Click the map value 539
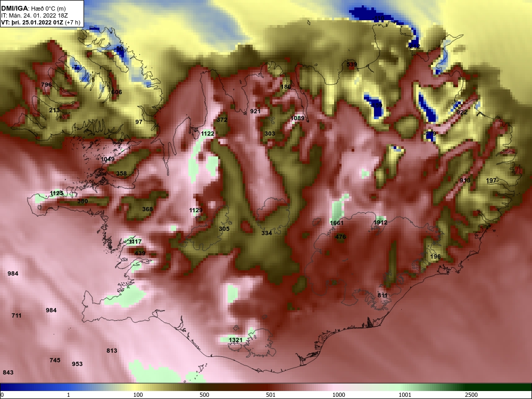532x399 pixels. [352, 64]
